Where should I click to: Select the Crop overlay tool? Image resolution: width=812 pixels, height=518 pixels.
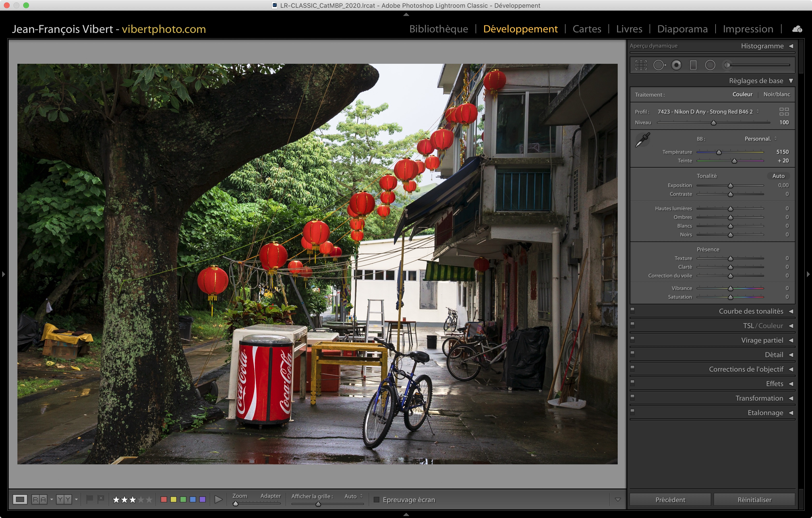pos(641,65)
